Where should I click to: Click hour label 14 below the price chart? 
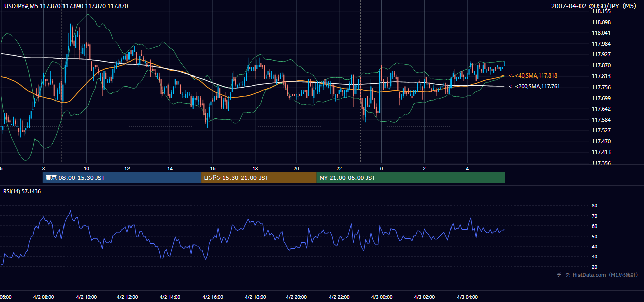click(x=171, y=168)
